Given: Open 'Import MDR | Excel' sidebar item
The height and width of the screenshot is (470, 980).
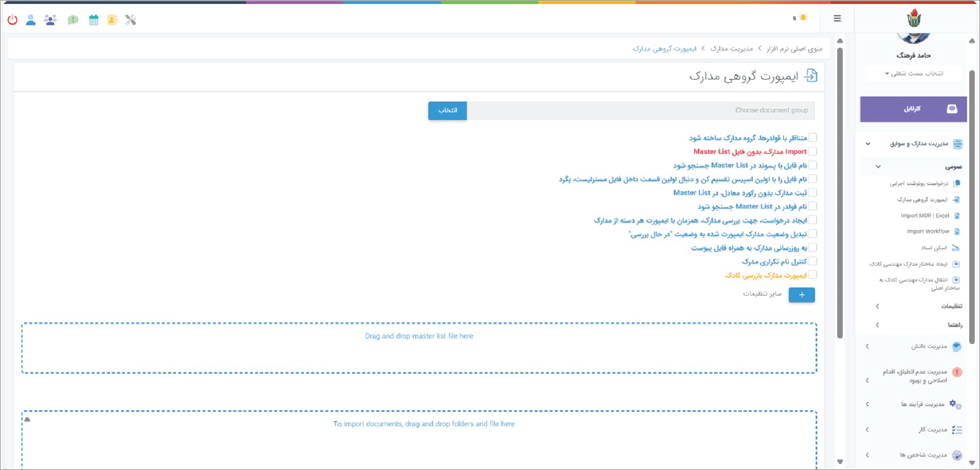Looking at the screenshot, I should pyautogui.click(x=924, y=216).
